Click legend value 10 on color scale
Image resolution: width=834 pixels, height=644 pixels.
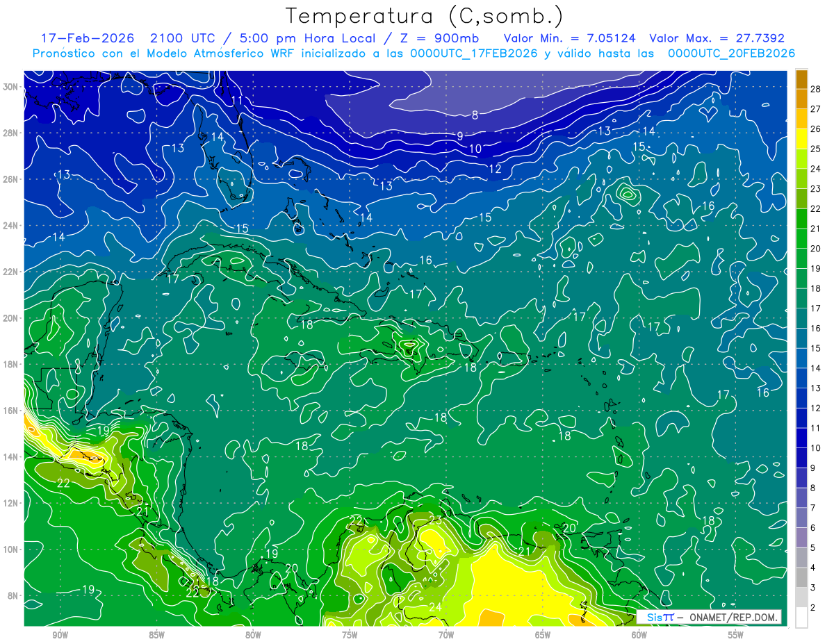(x=815, y=448)
